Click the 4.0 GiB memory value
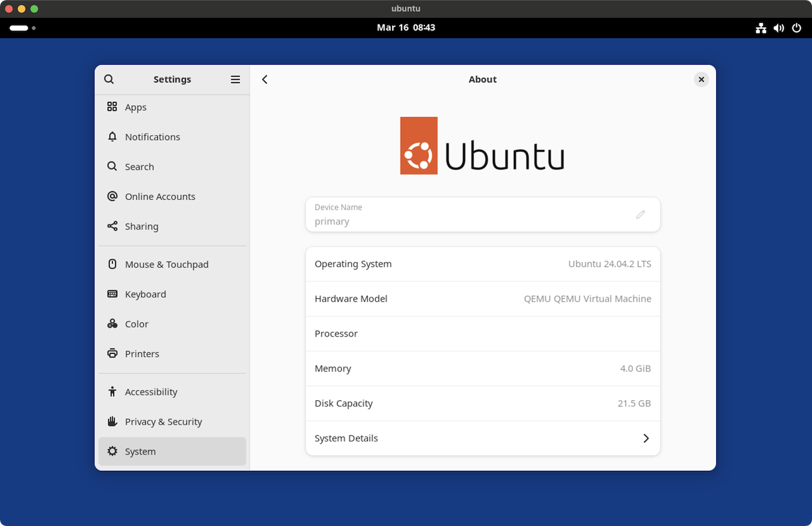 coord(636,369)
